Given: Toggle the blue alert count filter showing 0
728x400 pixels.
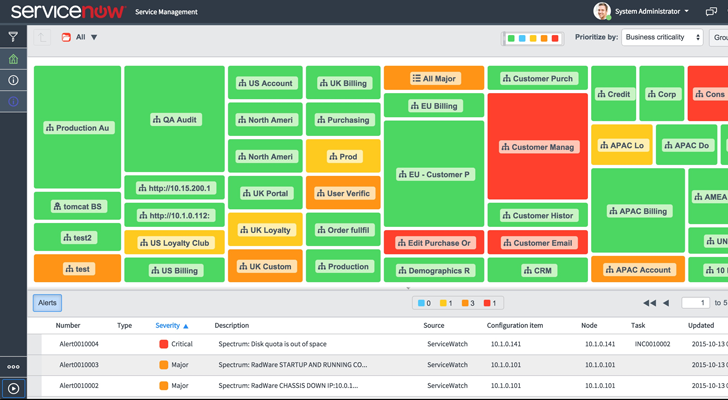Looking at the screenshot, I should (x=423, y=303).
